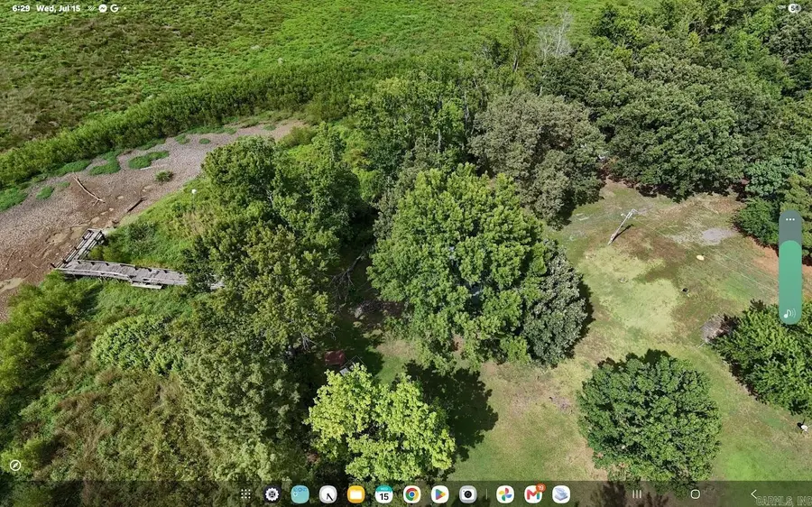Click the compass icon at bottom left
812x507 pixels.
click(15, 466)
